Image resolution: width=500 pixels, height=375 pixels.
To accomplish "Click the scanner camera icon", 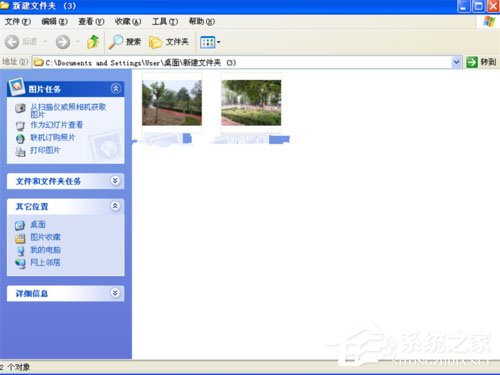I will point(20,108).
